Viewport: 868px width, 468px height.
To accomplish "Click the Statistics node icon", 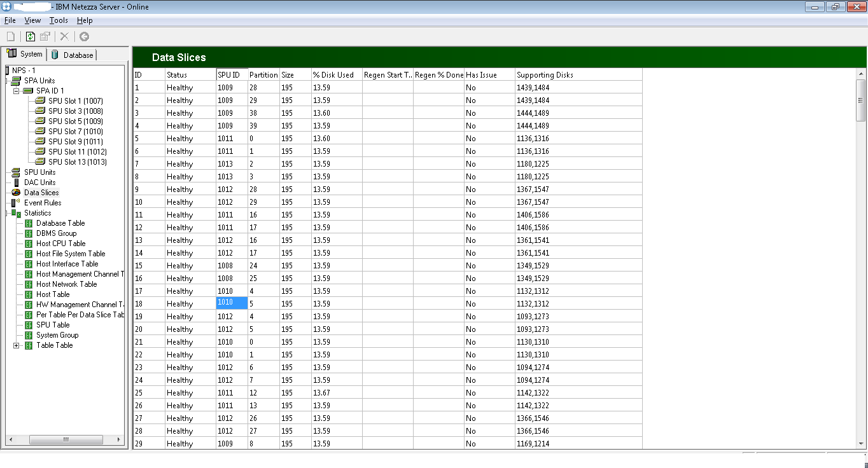I will [x=16, y=213].
